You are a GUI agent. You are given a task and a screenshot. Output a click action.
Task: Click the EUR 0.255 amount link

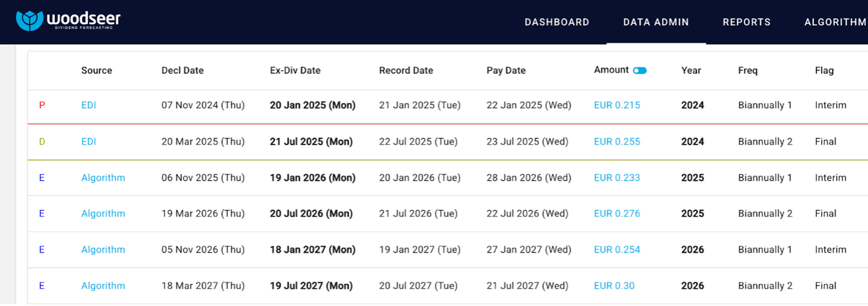click(x=617, y=141)
